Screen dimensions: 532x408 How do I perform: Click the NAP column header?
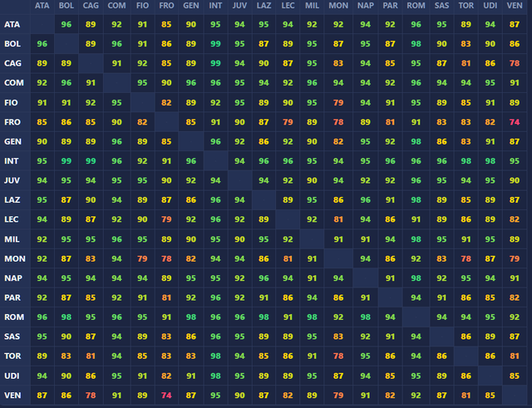(x=366, y=6)
